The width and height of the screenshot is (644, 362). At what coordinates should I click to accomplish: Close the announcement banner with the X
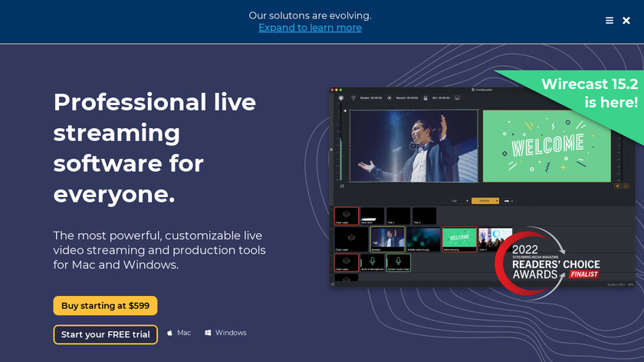point(626,21)
